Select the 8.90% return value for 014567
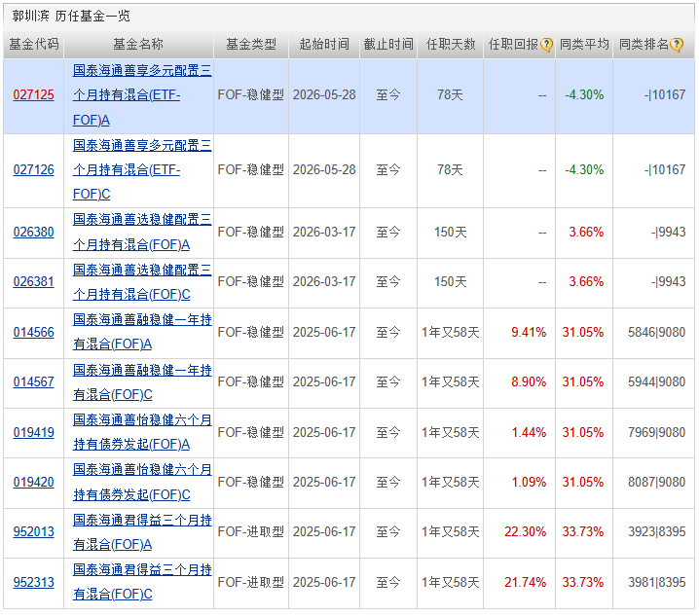Screen dimensions: 699x616 (529, 382)
